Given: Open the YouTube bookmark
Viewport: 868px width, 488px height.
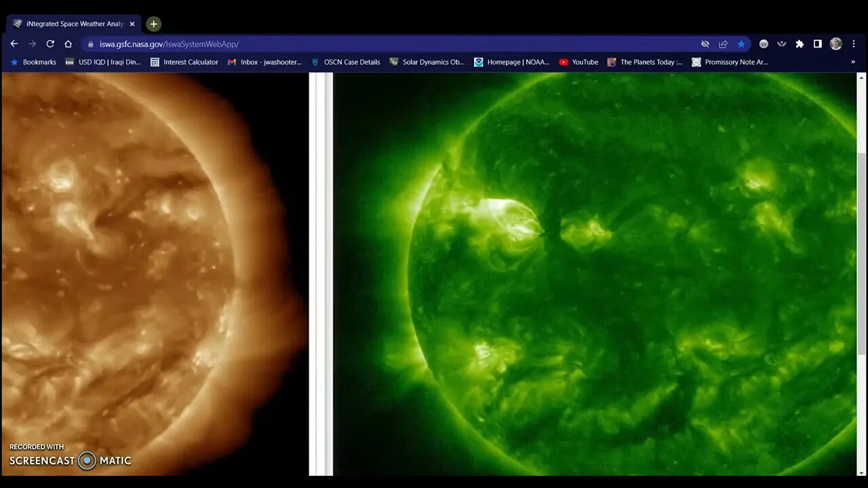Looking at the screenshot, I should point(578,62).
